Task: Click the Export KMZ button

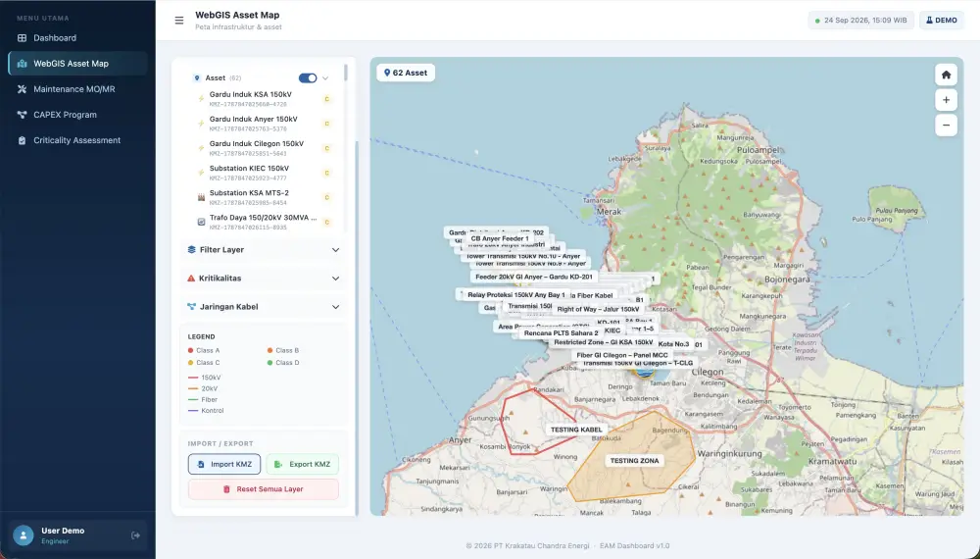Action: (303, 464)
